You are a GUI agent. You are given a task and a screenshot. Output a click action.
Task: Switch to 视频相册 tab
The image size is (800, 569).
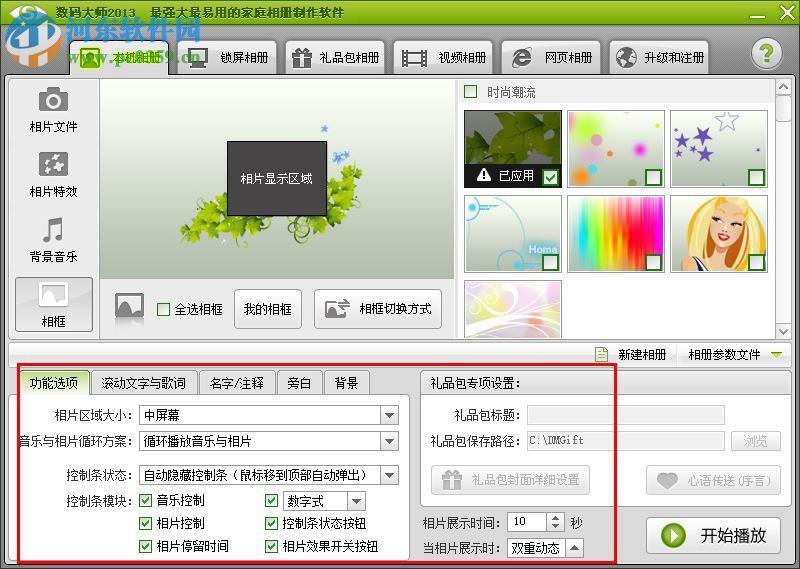443,58
